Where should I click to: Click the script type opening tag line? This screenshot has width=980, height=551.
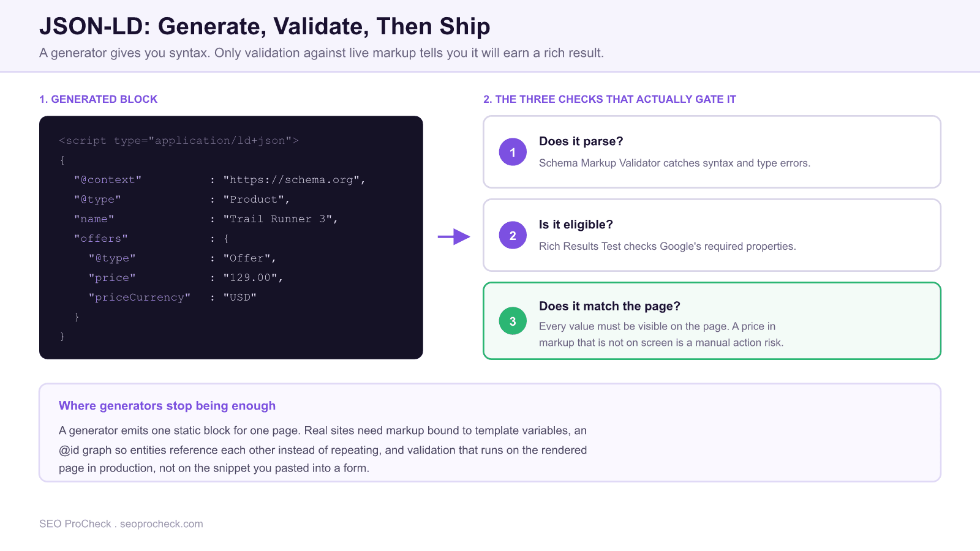(179, 141)
